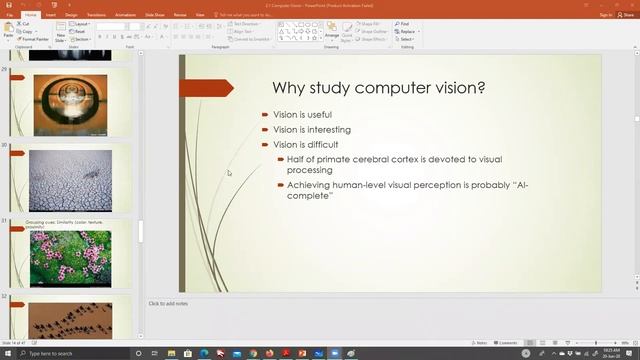Open the Layout dropdown
This screenshot has height=360, width=640.
click(80, 24)
